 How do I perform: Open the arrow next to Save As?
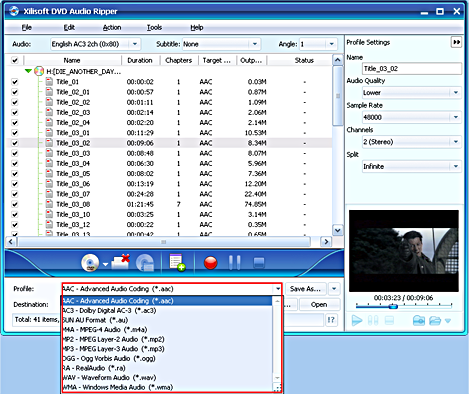tap(334, 289)
